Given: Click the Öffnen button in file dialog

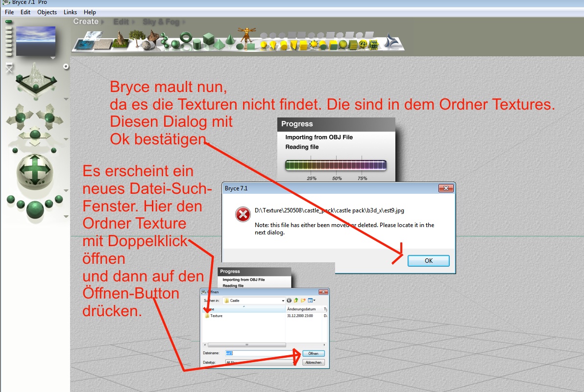Looking at the screenshot, I should (313, 353).
